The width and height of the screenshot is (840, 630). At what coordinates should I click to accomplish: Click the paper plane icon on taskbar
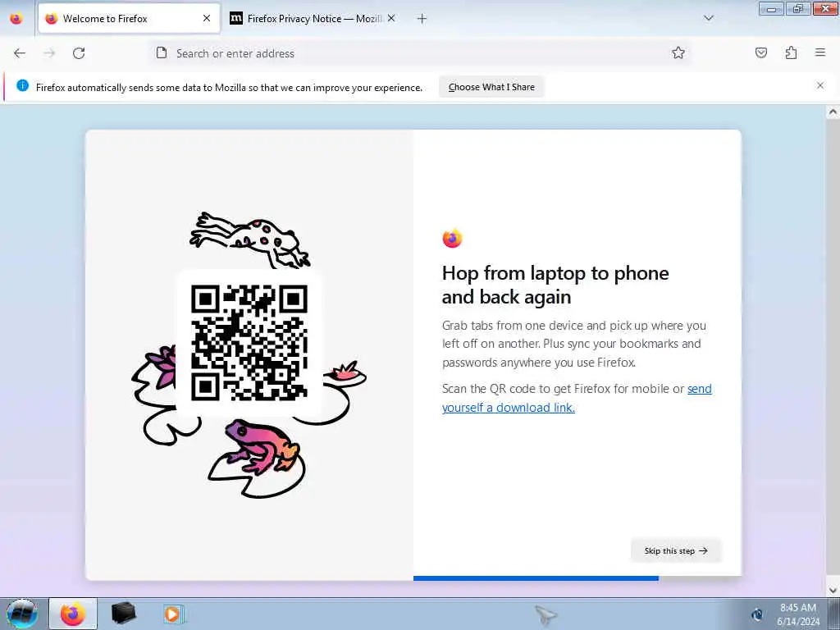point(546,615)
